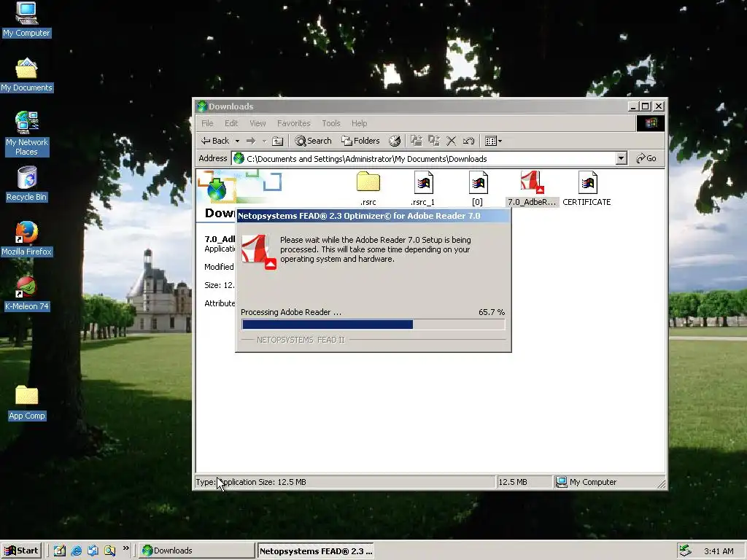Image resolution: width=747 pixels, height=560 pixels.
Task: Click the Move To toolbar icon
Action: pyautogui.click(x=417, y=141)
